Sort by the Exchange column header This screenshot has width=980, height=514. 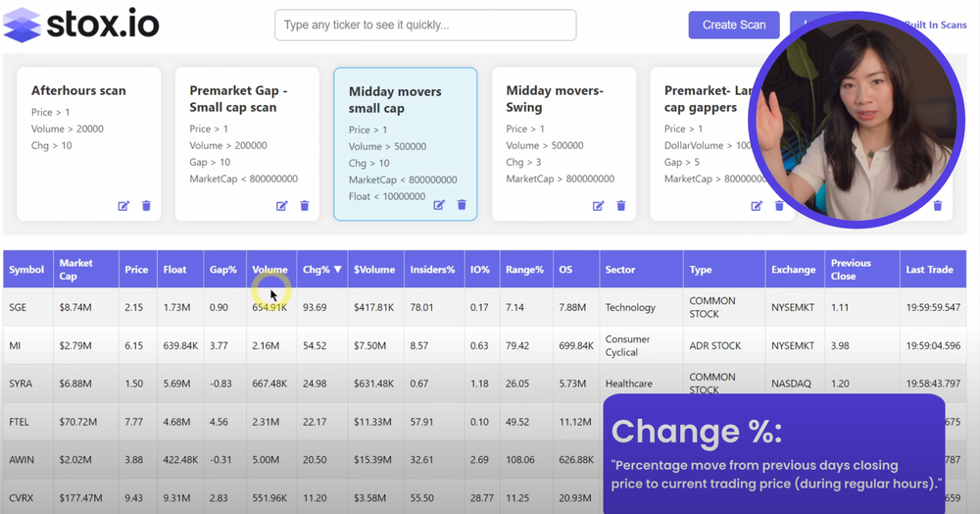pos(794,270)
